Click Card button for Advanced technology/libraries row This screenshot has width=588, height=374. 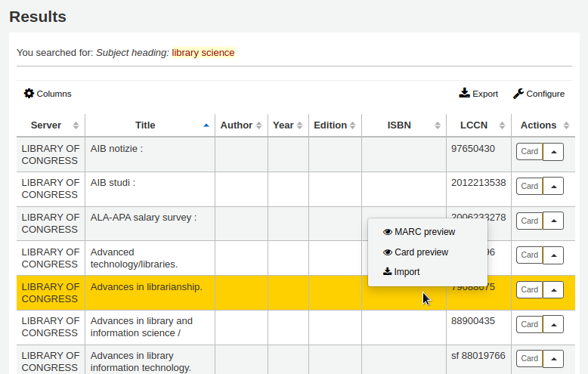coord(529,255)
